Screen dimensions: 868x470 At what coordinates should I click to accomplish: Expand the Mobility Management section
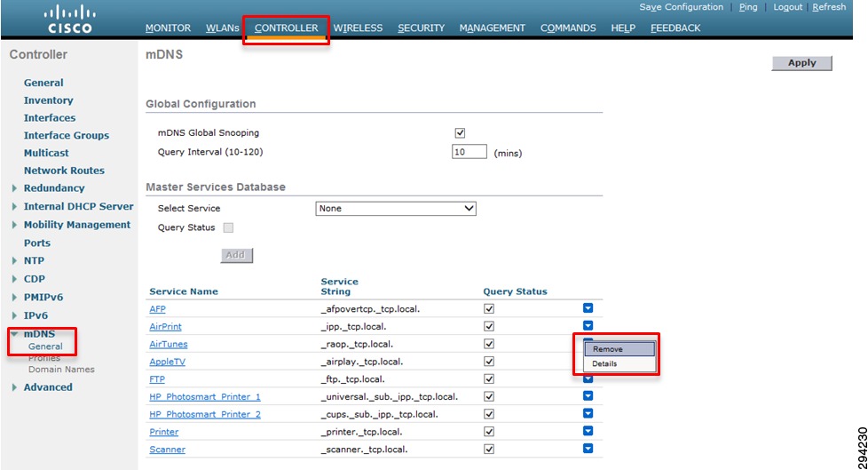14,225
